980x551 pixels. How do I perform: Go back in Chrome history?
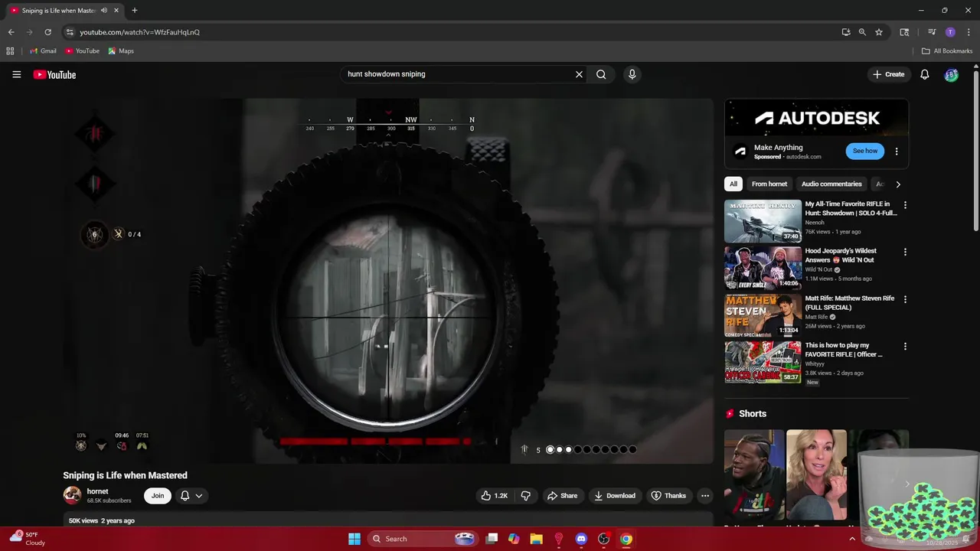coord(11,32)
